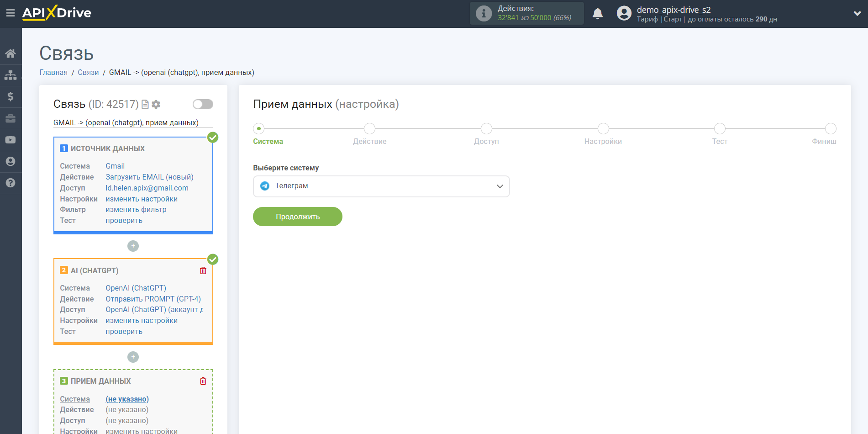Open the home sidebar icon
This screenshot has height=434, width=868.
[11, 53]
